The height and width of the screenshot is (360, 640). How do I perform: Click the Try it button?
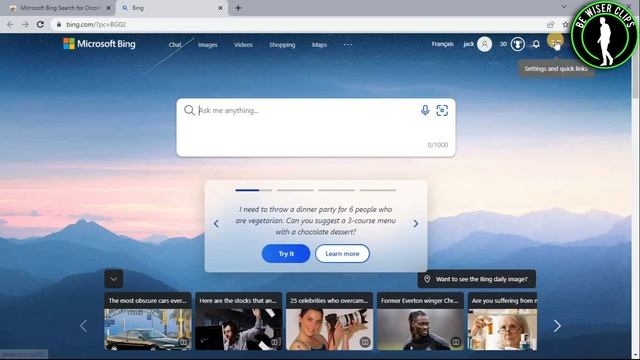coord(286,253)
